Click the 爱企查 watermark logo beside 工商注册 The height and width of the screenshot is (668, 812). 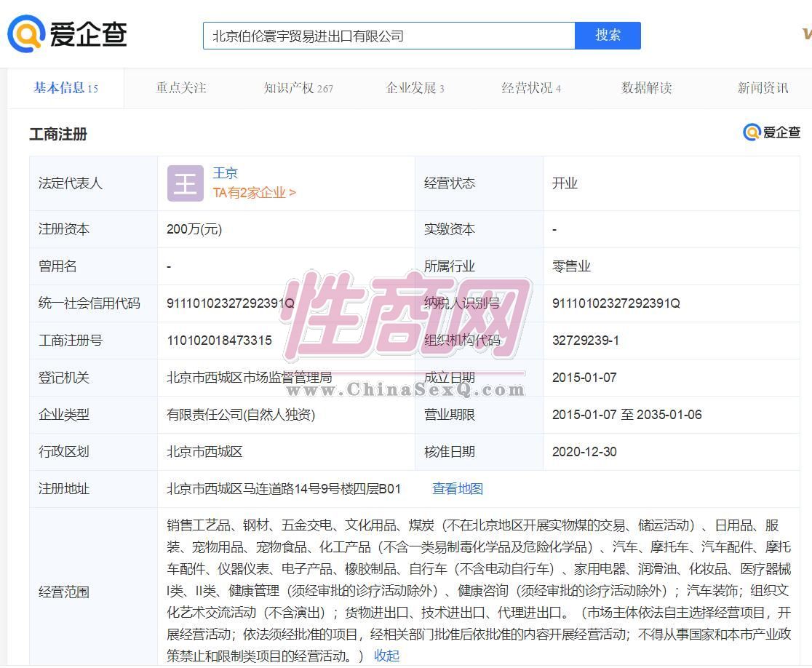point(771,132)
